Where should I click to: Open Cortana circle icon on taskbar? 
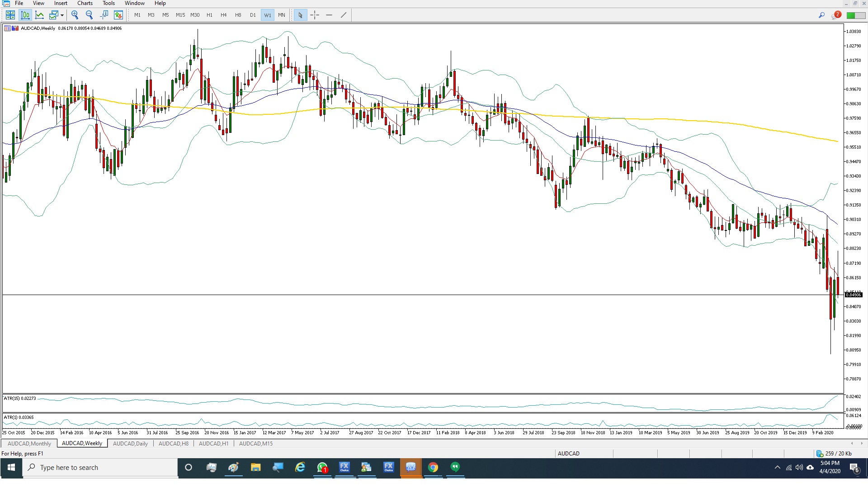(189, 468)
